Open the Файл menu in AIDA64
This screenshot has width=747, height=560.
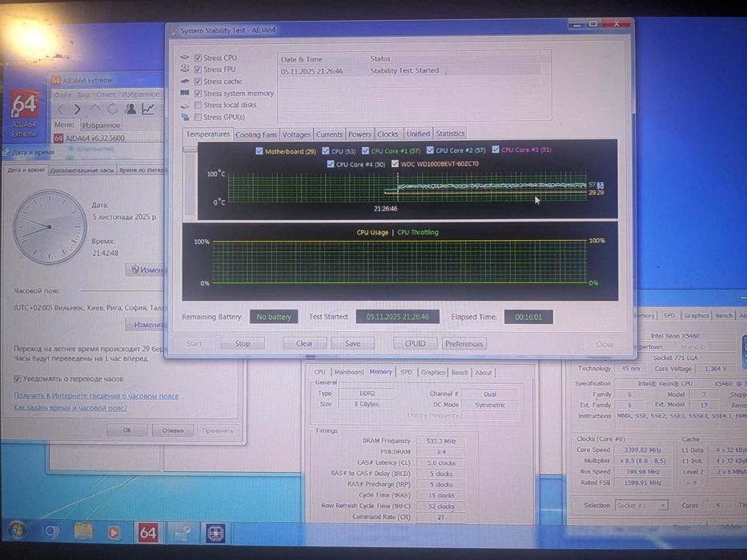pyautogui.click(x=62, y=94)
